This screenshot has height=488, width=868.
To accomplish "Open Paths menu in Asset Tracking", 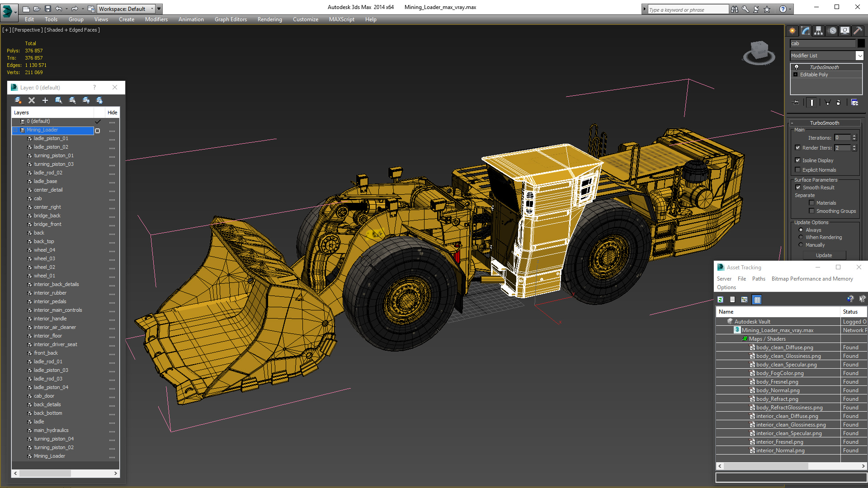I will coord(758,279).
